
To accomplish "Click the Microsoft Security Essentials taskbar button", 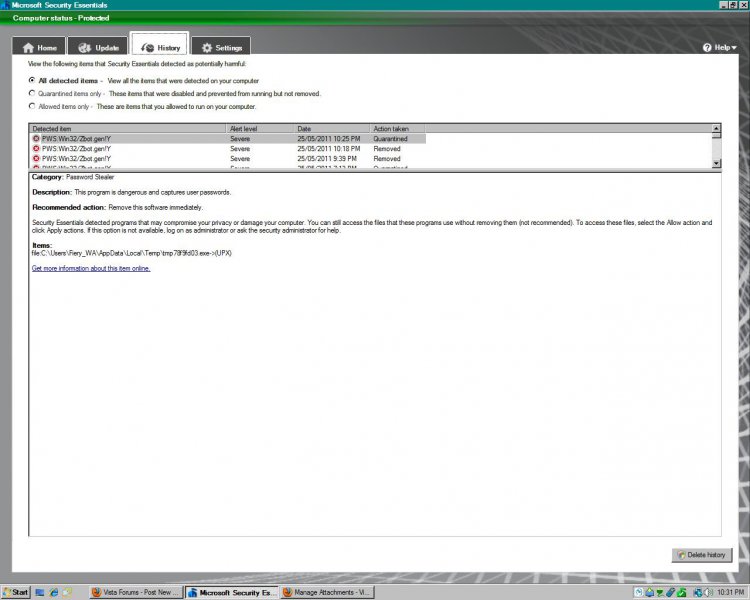I will 232,592.
